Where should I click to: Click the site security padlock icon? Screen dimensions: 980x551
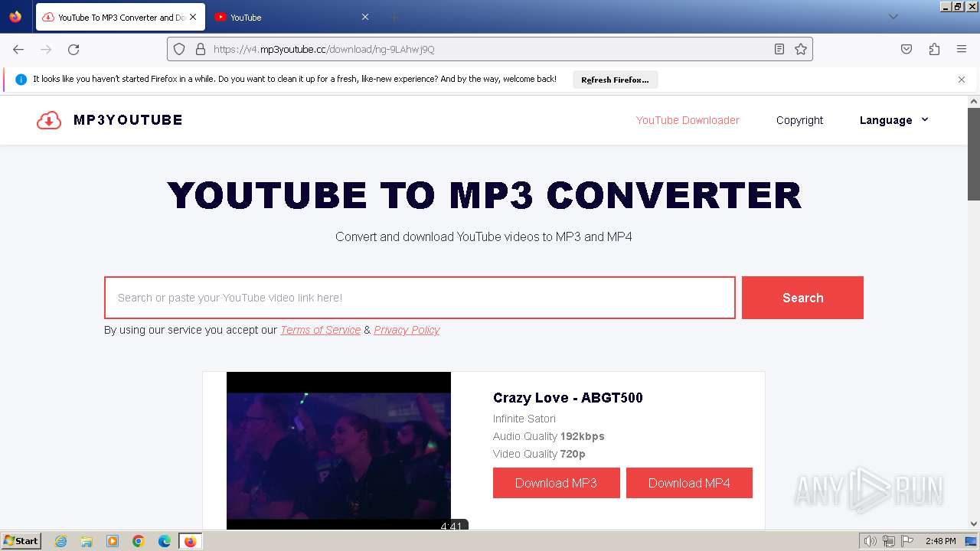[x=201, y=49]
